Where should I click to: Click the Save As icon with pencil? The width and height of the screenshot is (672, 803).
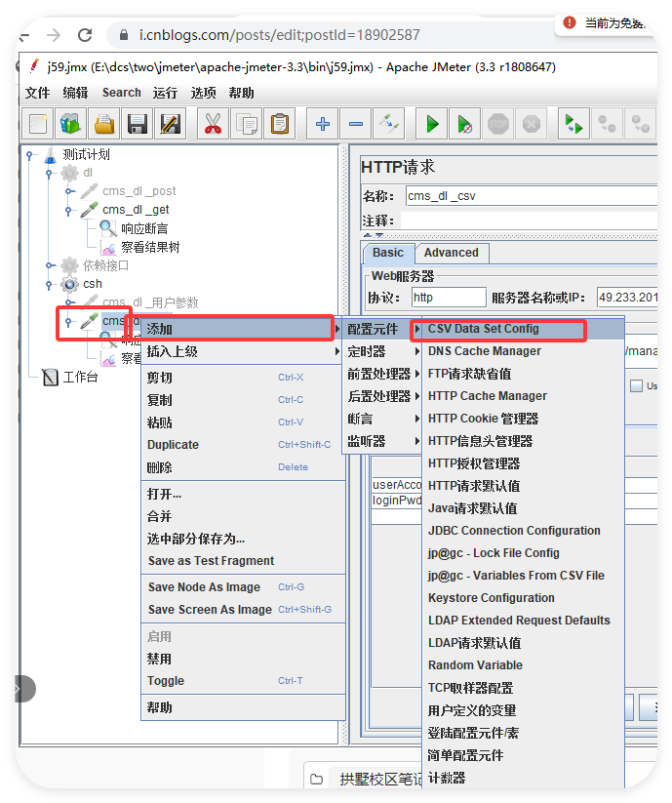170,124
